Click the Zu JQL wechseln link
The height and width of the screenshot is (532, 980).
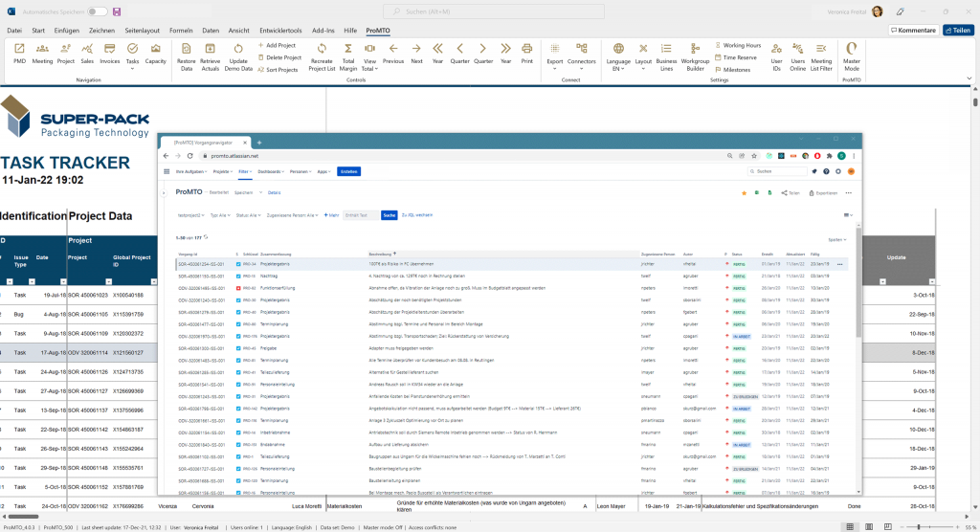(x=417, y=215)
